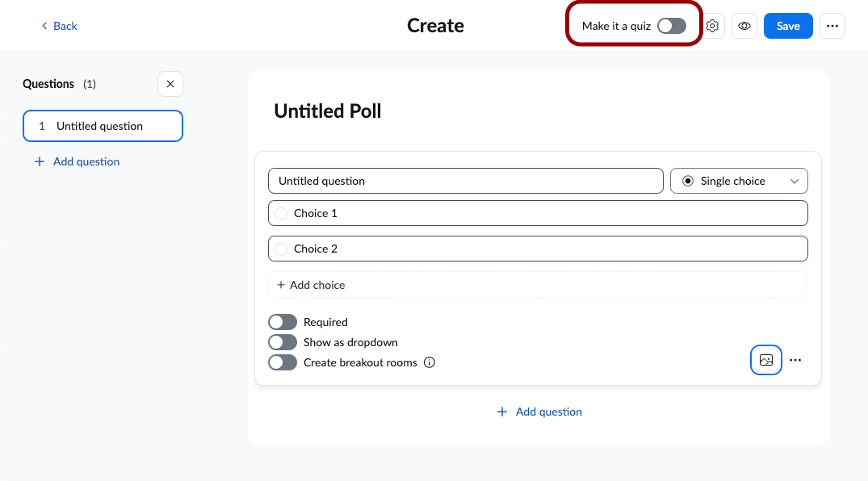868x481 pixels.
Task: Open the Single choice question type dropdown
Action: click(x=738, y=181)
